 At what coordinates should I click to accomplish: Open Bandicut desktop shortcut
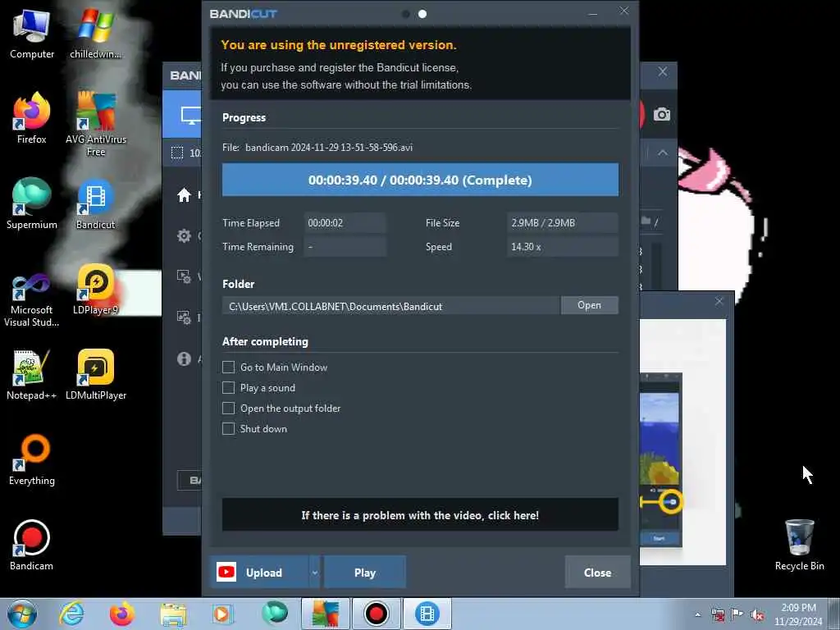pyautogui.click(x=96, y=203)
